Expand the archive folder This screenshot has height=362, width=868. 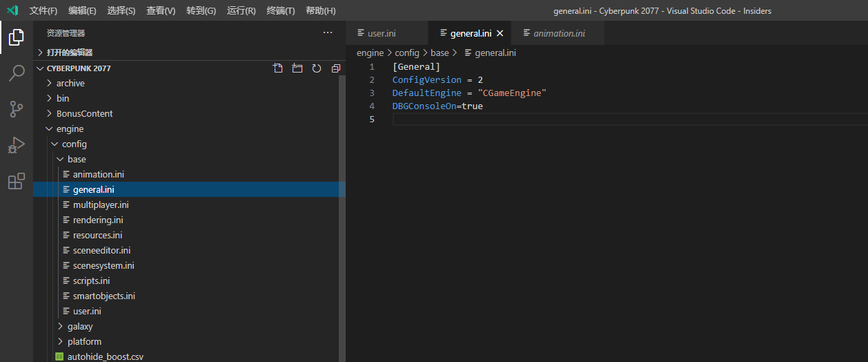pos(70,84)
